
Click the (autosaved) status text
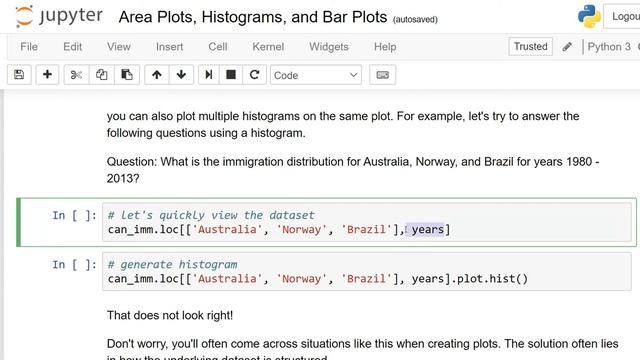pos(415,20)
